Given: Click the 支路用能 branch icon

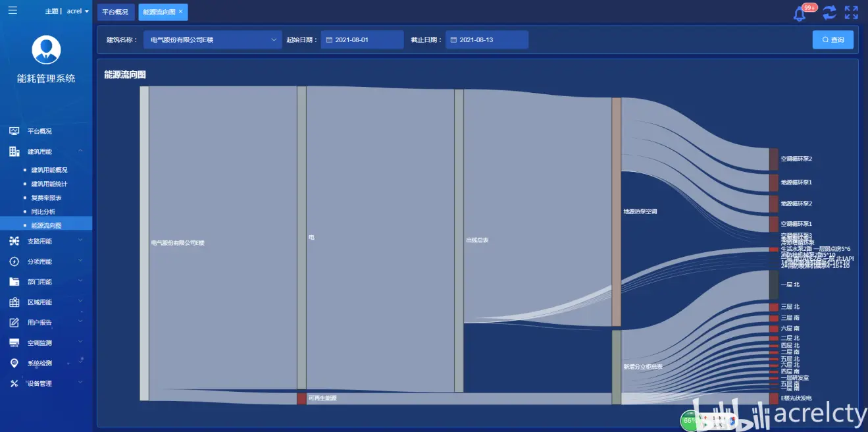Looking at the screenshot, I should click(14, 241).
